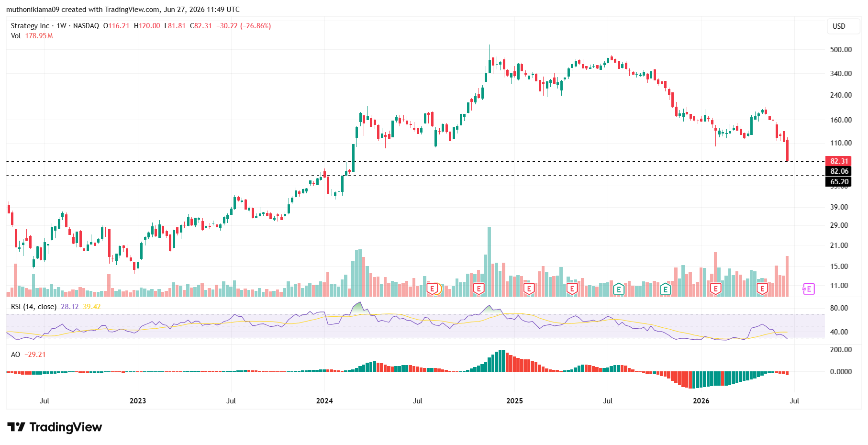Image resolution: width=868 pixels, height=445 pixels.
Task: Click the red earnings marker in late 2024
Action: point(479,289)
